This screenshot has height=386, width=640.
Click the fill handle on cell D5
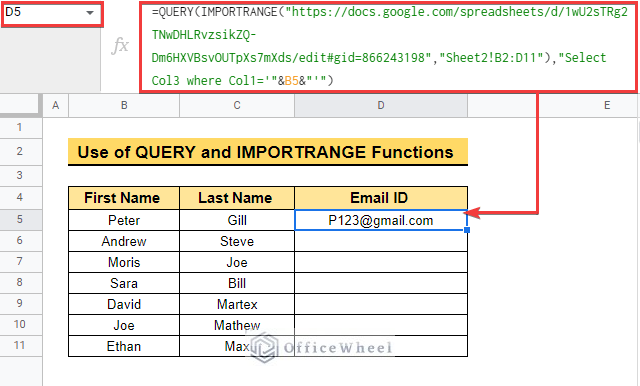467,230
